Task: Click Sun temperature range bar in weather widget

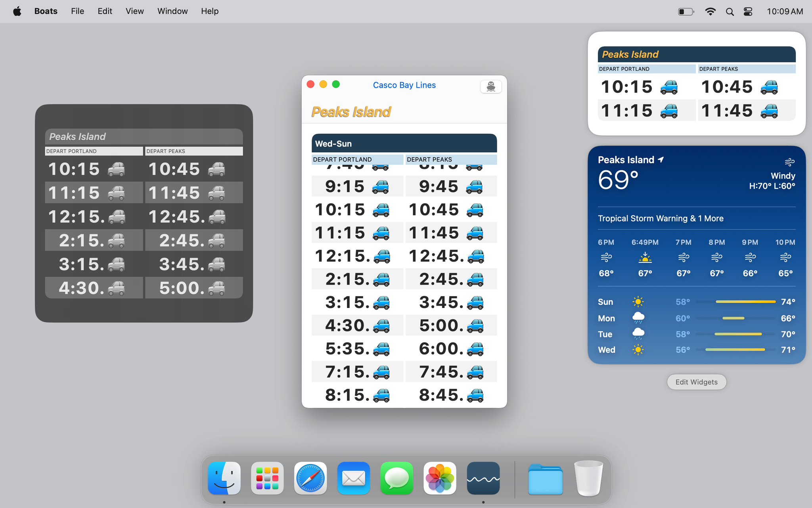Action: 735,302
